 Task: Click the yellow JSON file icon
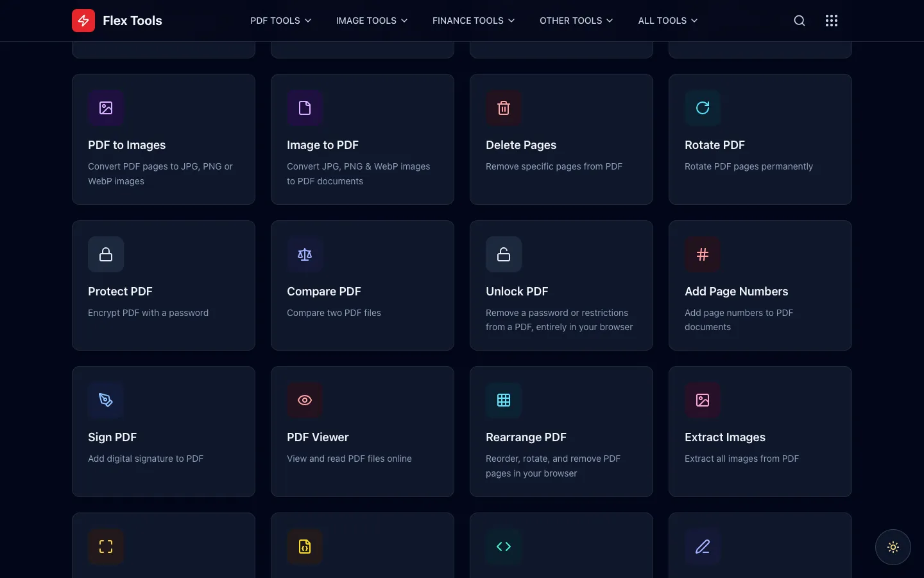(x=305, y=547)
